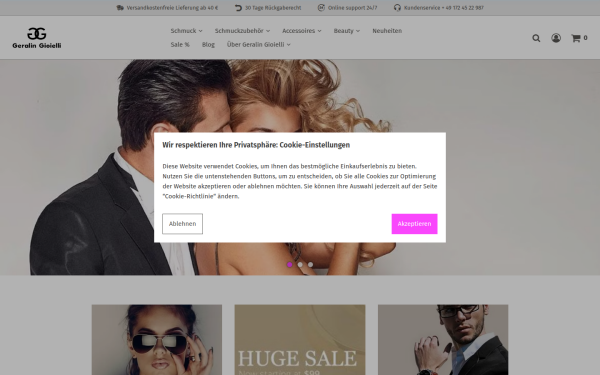This screenshot has width=600, height=375.
Task: Select the second slider dot
Action: click(x=300, y=264)
